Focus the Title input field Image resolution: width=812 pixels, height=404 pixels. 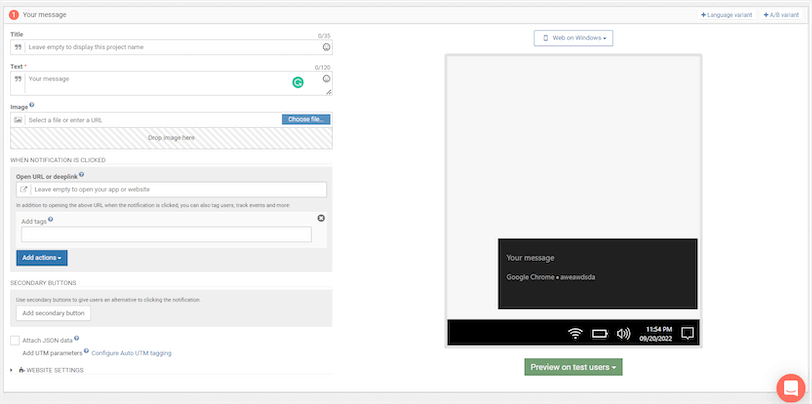173,47
